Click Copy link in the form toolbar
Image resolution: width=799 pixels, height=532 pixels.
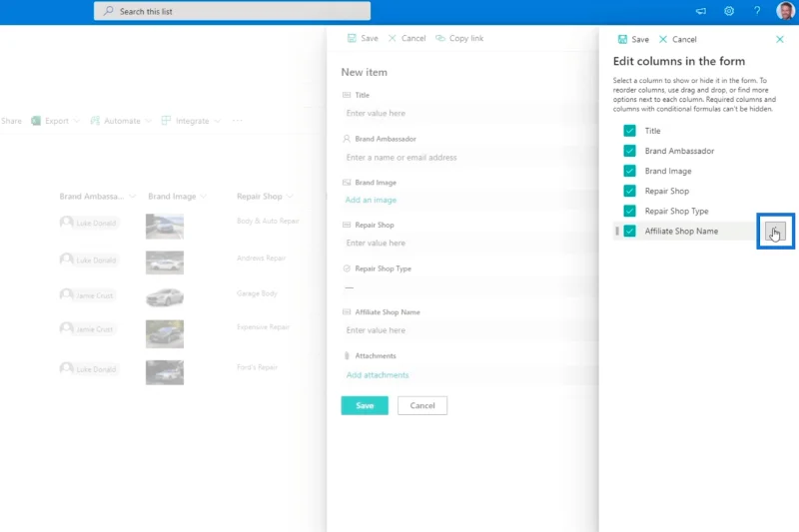coord(459,38)
